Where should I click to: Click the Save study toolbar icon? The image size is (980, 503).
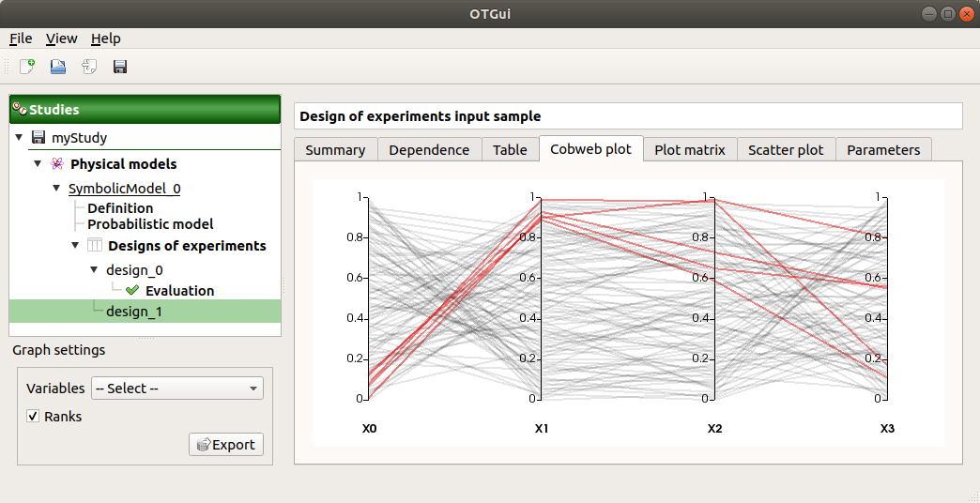tap(120, 67)
